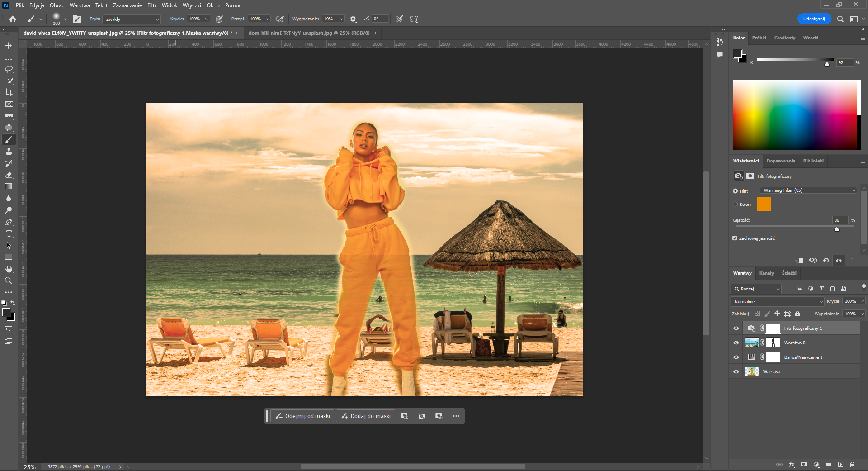Select the Lasso tool
The width and height of the screenshot is (868, 471).
[9, 69]
